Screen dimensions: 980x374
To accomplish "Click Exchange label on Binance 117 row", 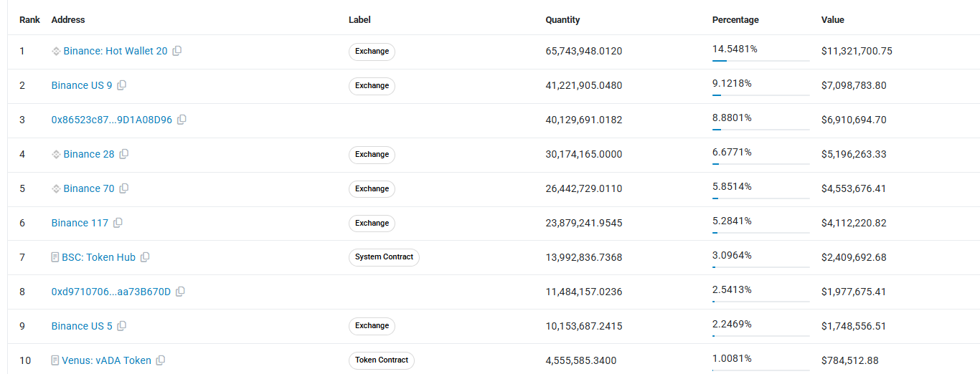I will (372, 224).
